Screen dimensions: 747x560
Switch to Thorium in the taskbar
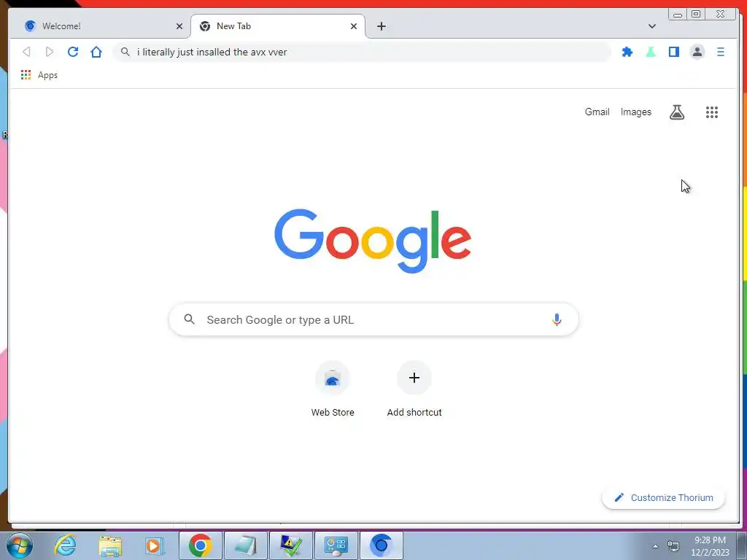[x=381, y=545]
